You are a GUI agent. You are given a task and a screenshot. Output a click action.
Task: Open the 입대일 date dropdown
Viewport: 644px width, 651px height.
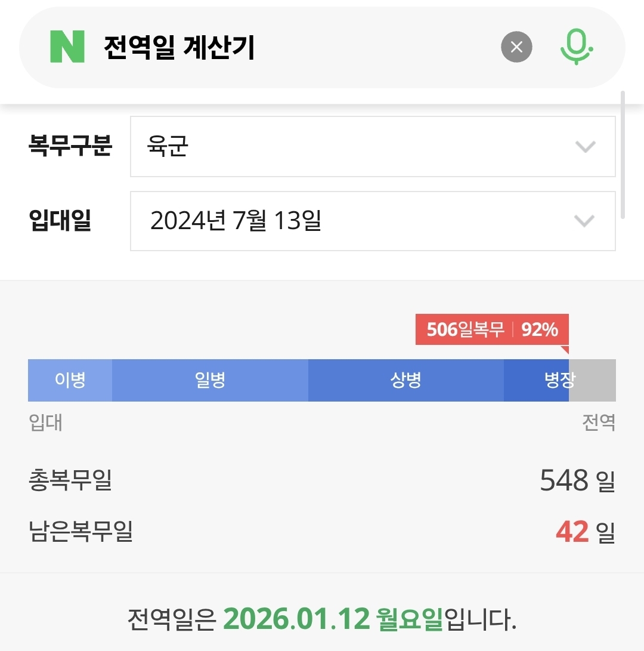372,221
